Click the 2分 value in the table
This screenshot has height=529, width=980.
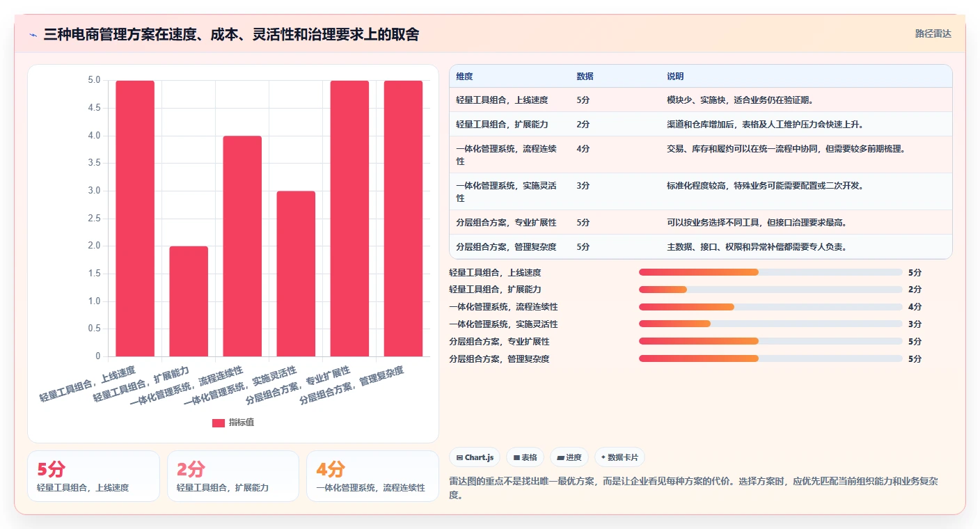coord(583,125)
